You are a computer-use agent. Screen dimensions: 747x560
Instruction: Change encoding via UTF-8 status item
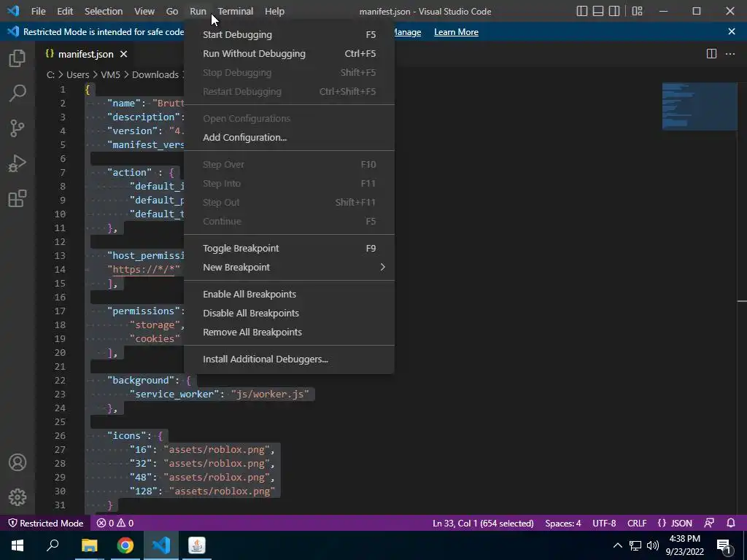[x=604, y=523]
